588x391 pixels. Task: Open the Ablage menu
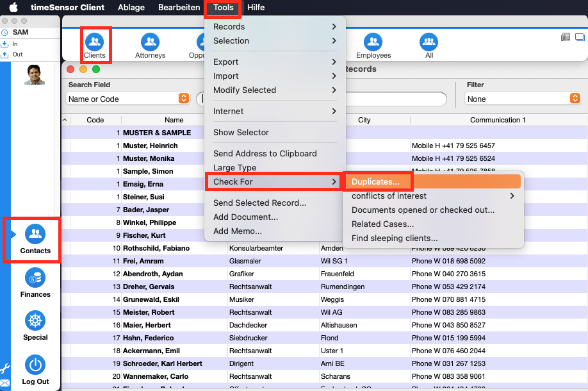(131, 7)
